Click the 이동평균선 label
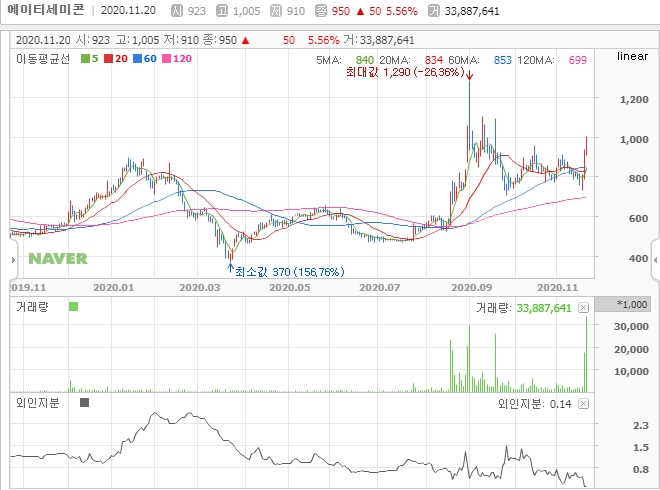Screen dimensions: 660x490 (43, 59)
